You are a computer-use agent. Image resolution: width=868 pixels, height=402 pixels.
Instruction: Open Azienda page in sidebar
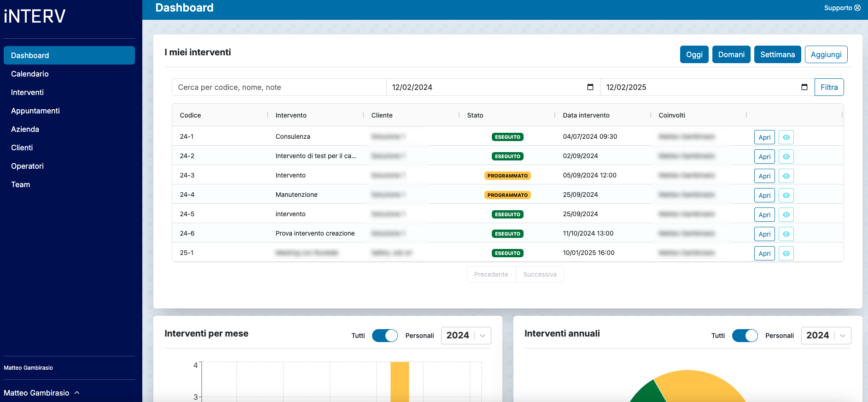[x=69, y=129]
